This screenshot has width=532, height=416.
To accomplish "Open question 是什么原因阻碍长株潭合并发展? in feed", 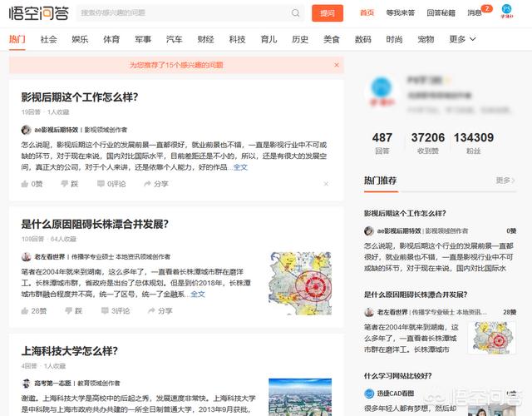I will coord(95,224).
